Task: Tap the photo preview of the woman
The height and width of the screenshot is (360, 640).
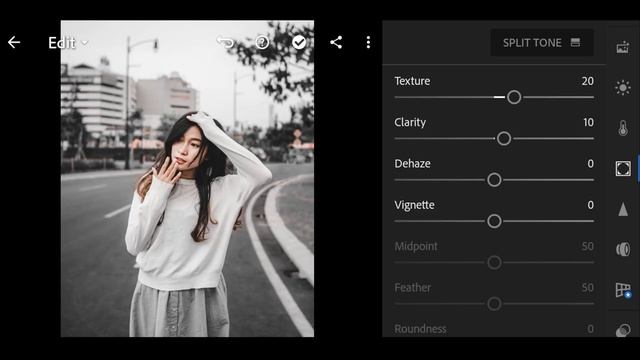Action: coord(187,179)
